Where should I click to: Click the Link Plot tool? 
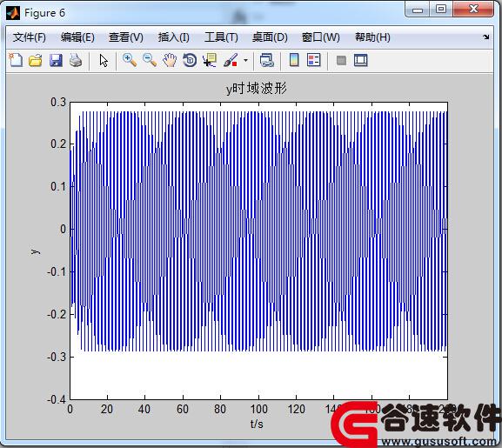267,60
